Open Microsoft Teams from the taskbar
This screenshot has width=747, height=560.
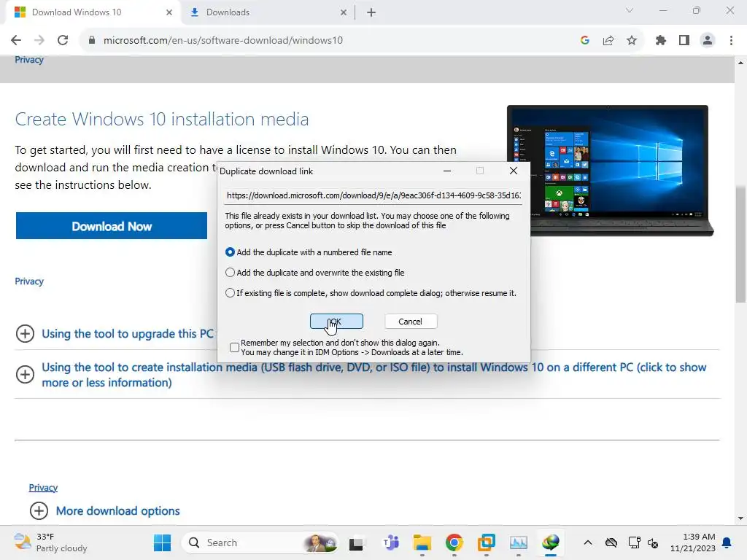point(391,542)
